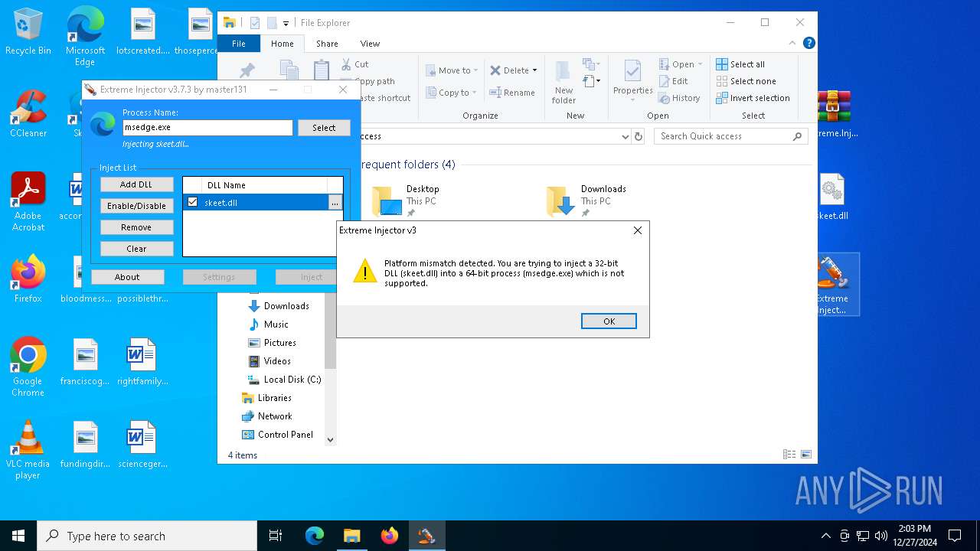
Task: Open the Downloads frequent folder
Action: [x=587, y=201]
